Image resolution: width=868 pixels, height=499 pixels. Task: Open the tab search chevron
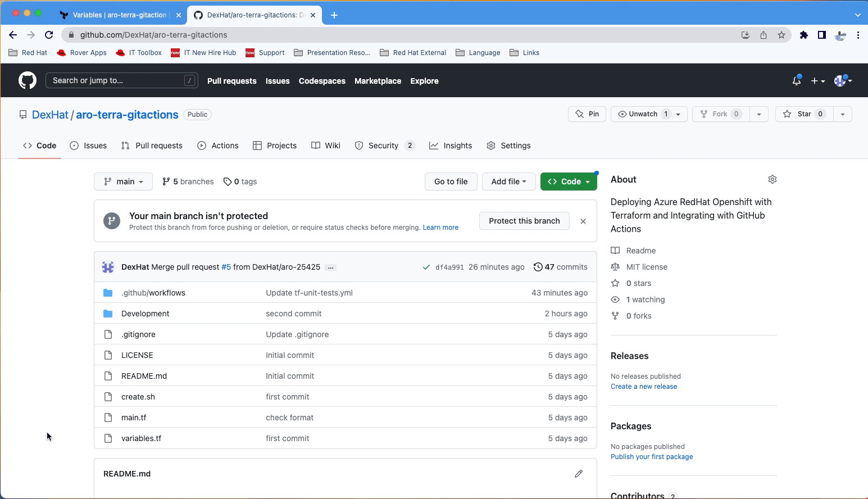[857, 15]
